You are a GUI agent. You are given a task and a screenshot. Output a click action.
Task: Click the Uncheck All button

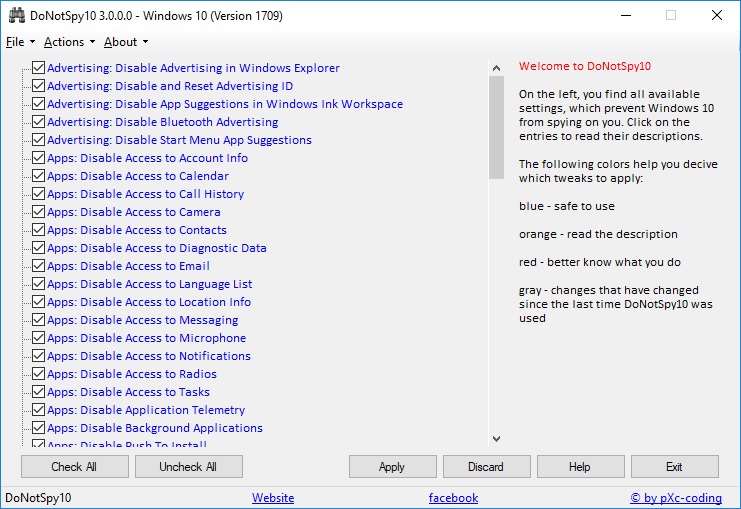[189, 467]
